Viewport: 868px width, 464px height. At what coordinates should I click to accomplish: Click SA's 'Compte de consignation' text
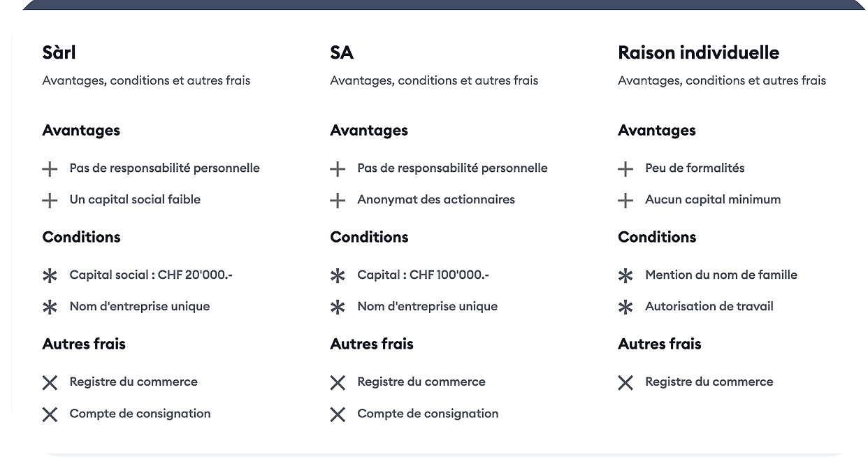428,414
